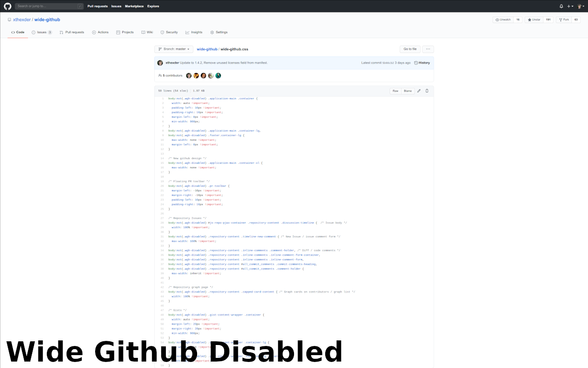The width and height of the screenshot is (588, 368).
Task: Open the Blame view
Action: point(407,91)
